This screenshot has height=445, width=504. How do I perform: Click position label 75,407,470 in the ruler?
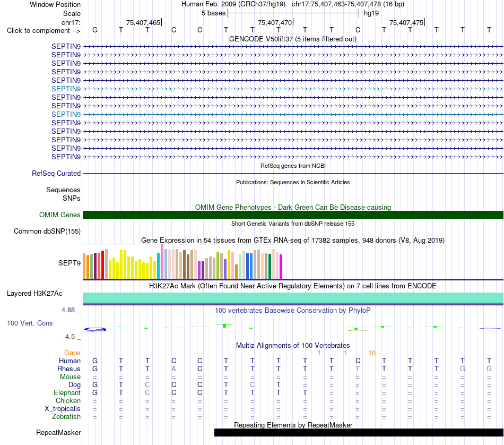tap(275, 22)
